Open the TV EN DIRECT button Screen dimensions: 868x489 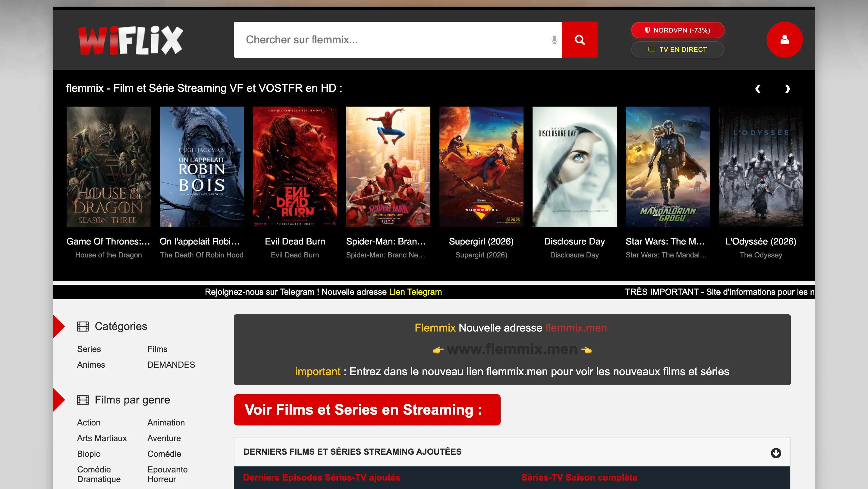(677, 49)
